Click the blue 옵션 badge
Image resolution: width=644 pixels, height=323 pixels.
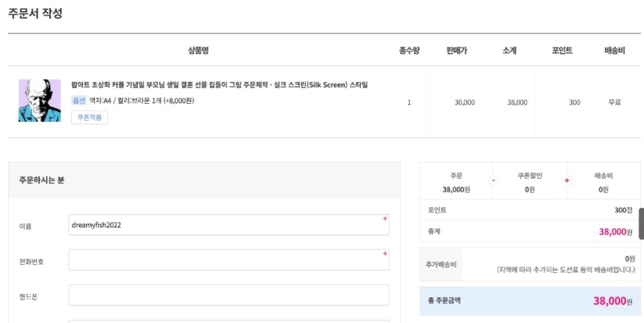point(78,100)
